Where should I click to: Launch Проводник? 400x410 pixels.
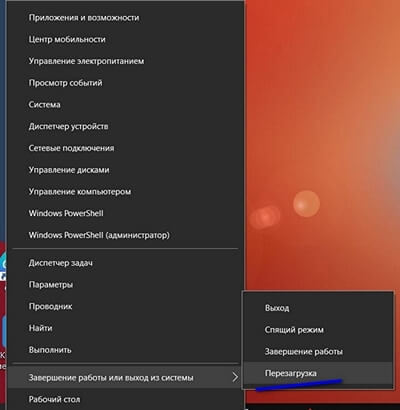[x=125, y=306]
